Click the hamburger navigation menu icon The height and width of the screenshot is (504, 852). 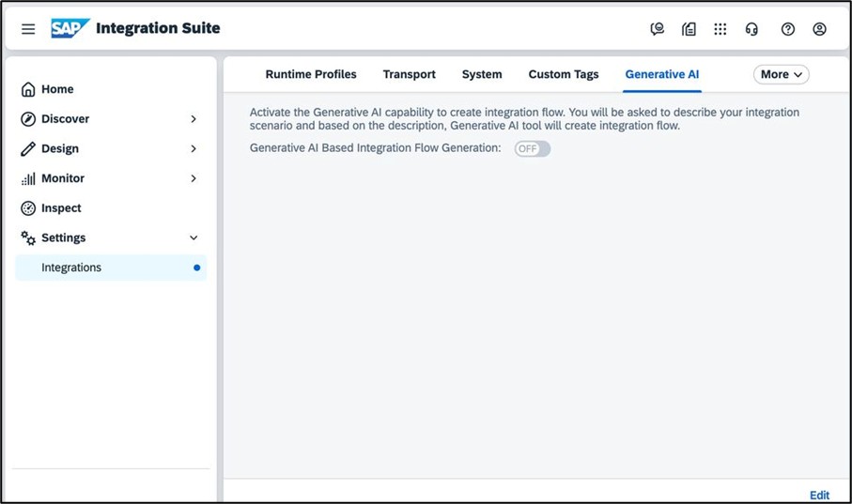coord(28,29)
